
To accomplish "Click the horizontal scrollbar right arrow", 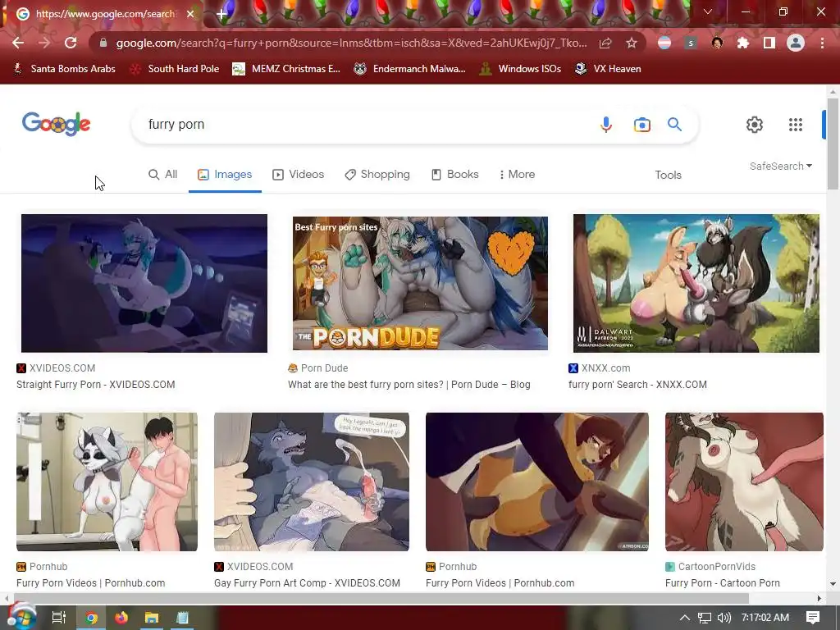I will [x=819, y=598].
